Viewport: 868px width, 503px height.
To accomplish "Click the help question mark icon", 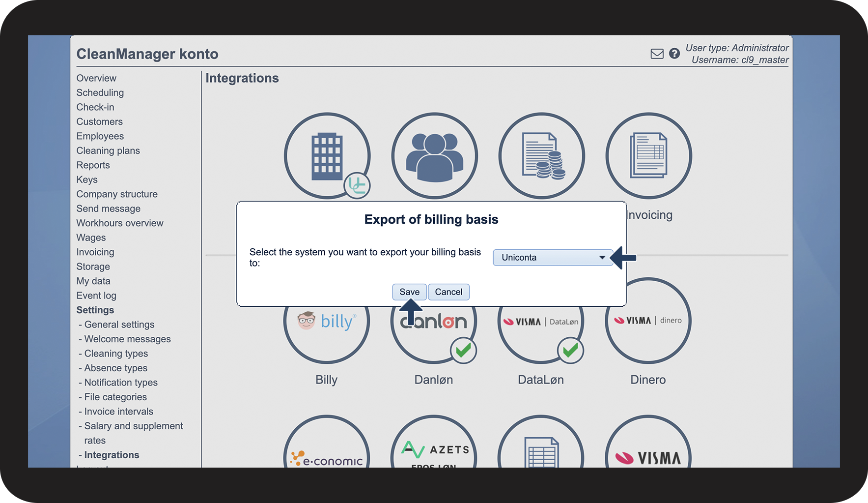I will (x=674, y=54).
